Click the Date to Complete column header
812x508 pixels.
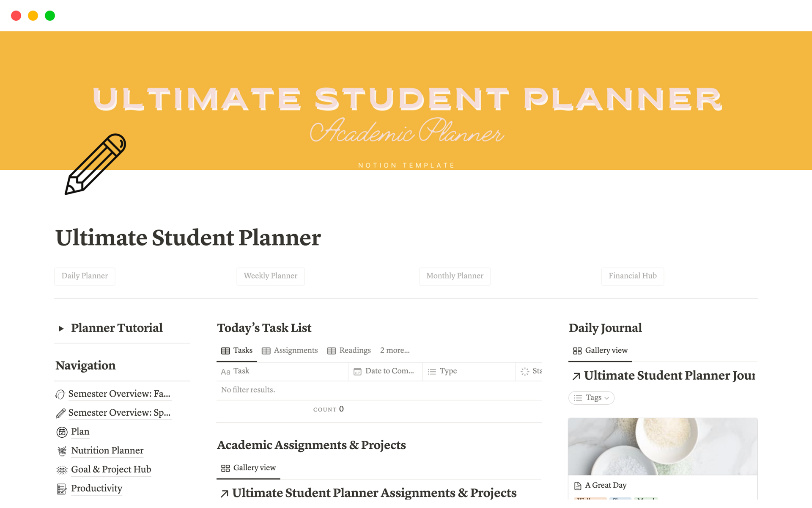[x=385, y=371]
